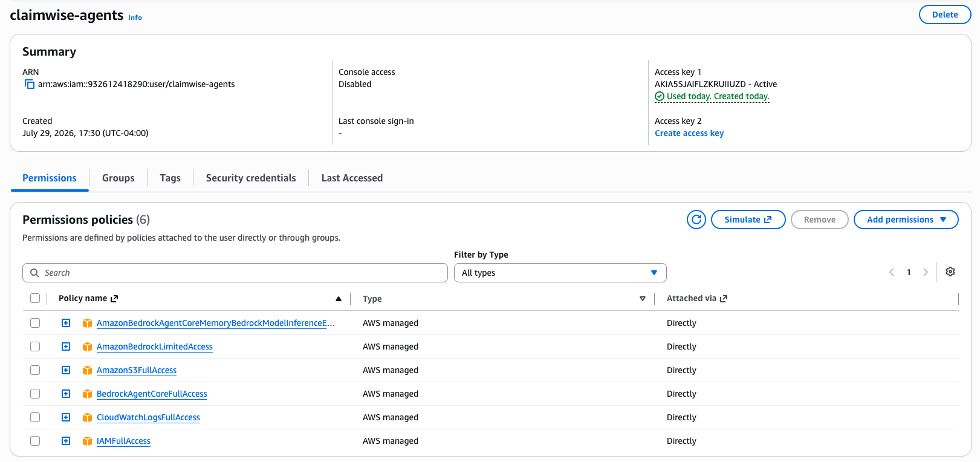Open the IAMFullAccess policy link

pyautogui.click(x=123, y=441)
